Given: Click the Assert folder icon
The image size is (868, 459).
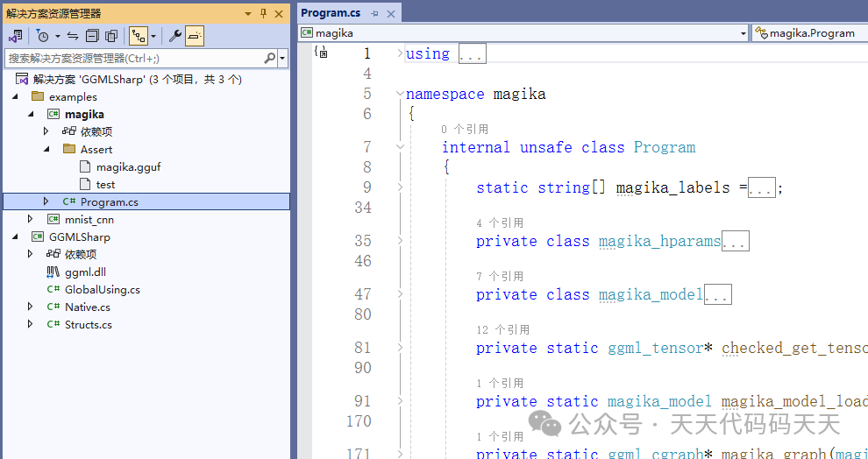Looking at the screenshot, I should tap(69, 149).
